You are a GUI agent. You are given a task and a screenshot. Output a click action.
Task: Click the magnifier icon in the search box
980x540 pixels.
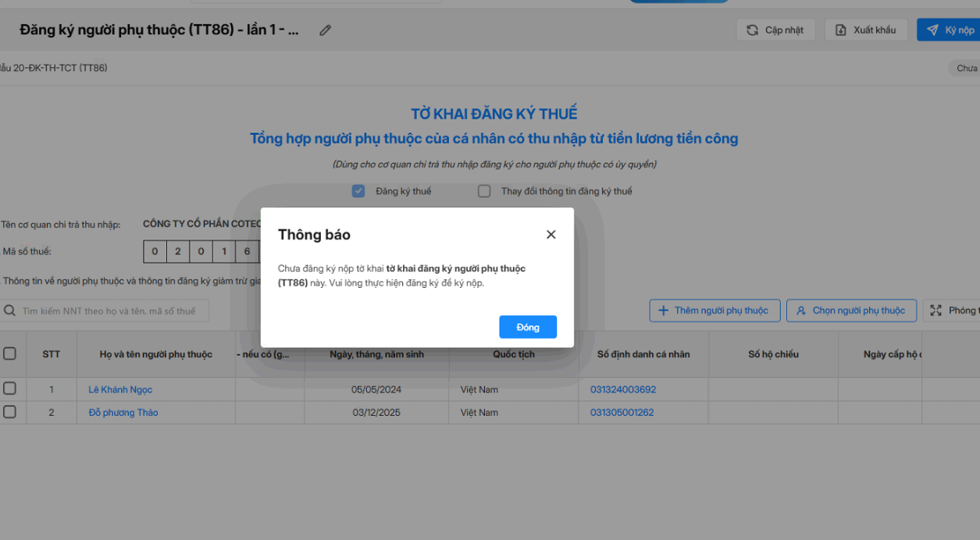[x=9, y=311]
